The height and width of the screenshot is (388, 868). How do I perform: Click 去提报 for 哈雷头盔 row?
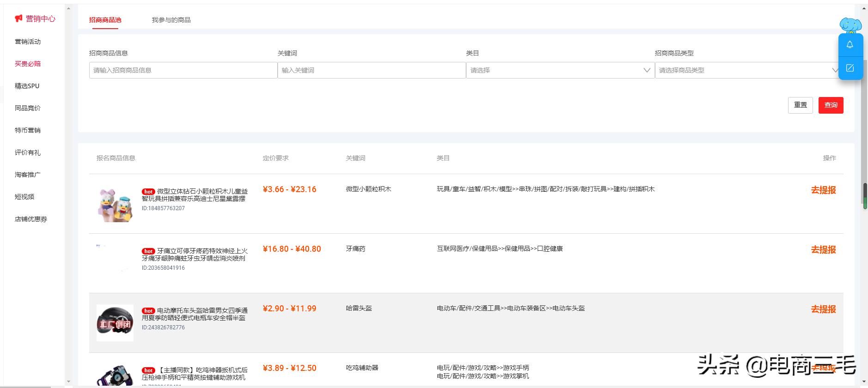coord(824,309)
